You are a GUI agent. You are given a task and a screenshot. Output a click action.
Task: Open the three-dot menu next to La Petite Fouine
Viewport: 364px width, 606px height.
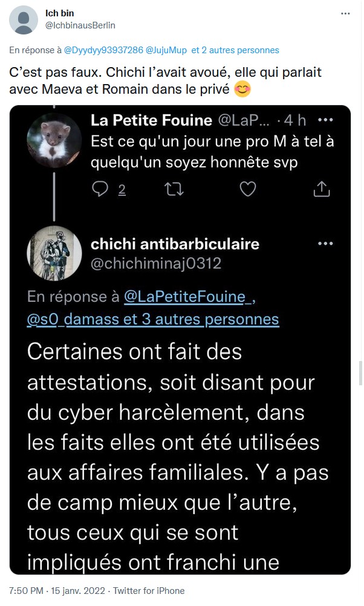(x=325, y=120)
